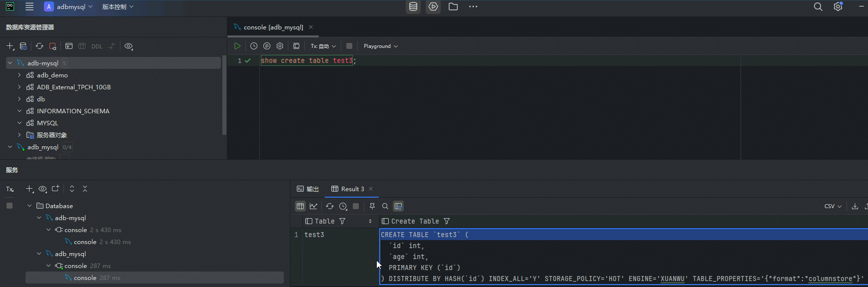Toggle the eye icon in Services toolbar

click(x=42, y=189)
